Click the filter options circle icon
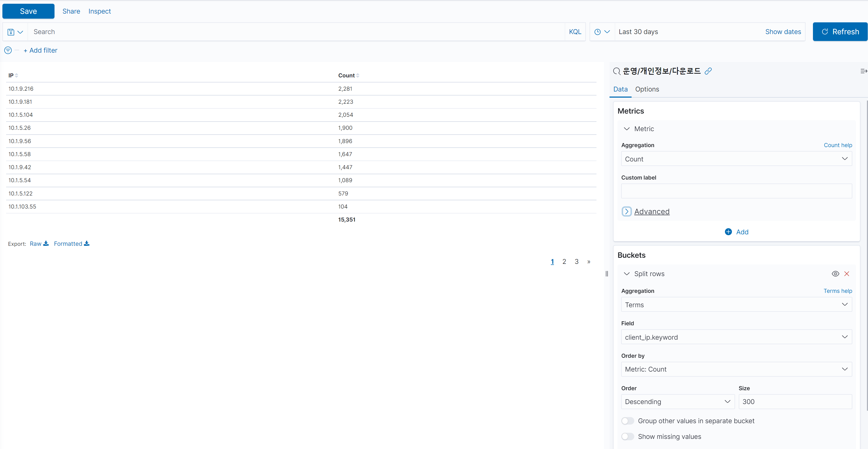The height and width of the screenshot is (449, 868). 8,50
